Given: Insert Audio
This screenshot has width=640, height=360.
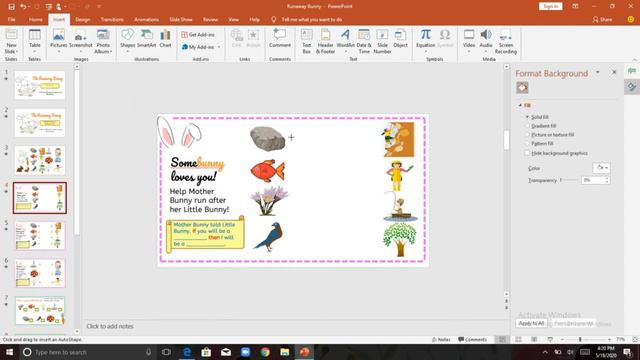Looking at the screenshot, I should 486,41.
